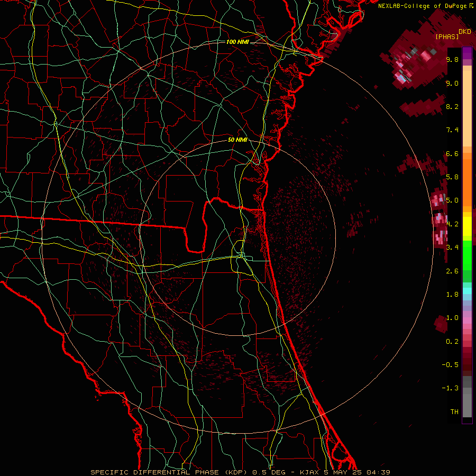Click the 9.8 value on the color scale
The image size is (476, 476).
pos(452,60)
